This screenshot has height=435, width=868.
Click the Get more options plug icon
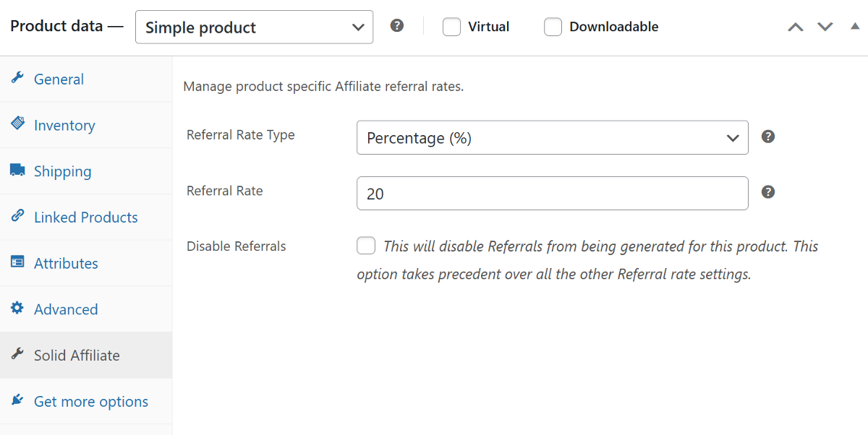[17, 401]
